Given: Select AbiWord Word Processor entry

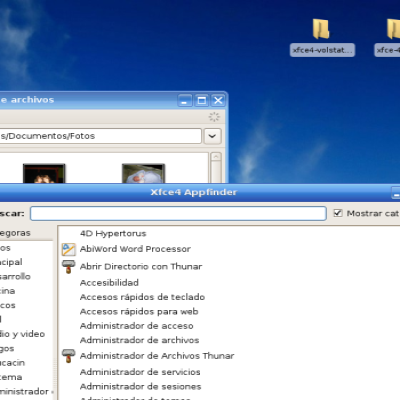Looking at the screenshot, I should point(135,249).
